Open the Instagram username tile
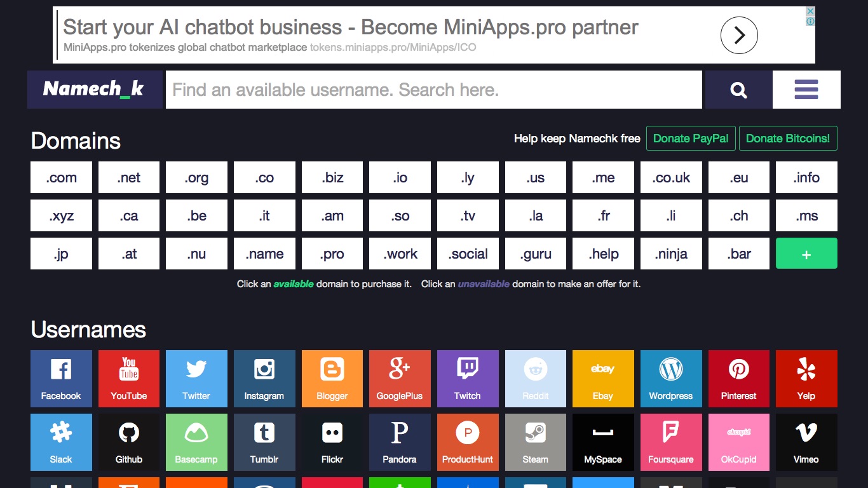 pos(264,379)
